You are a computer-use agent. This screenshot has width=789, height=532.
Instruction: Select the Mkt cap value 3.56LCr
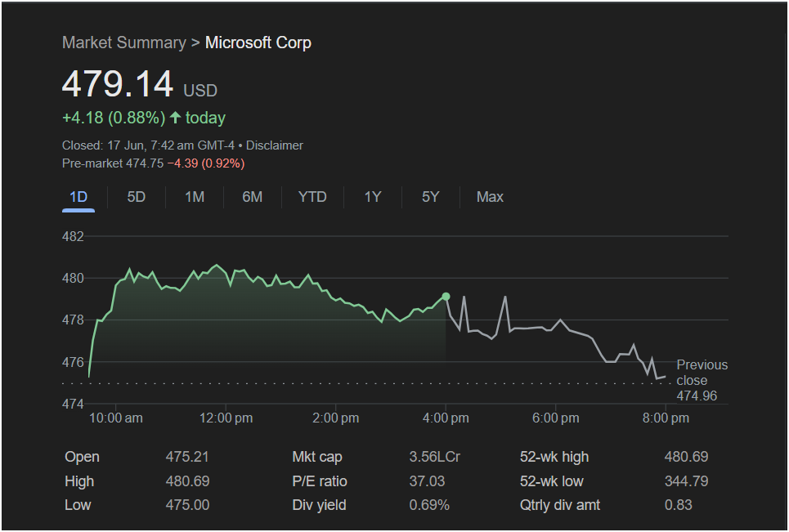pyautogui.click(x=435, y=457)
